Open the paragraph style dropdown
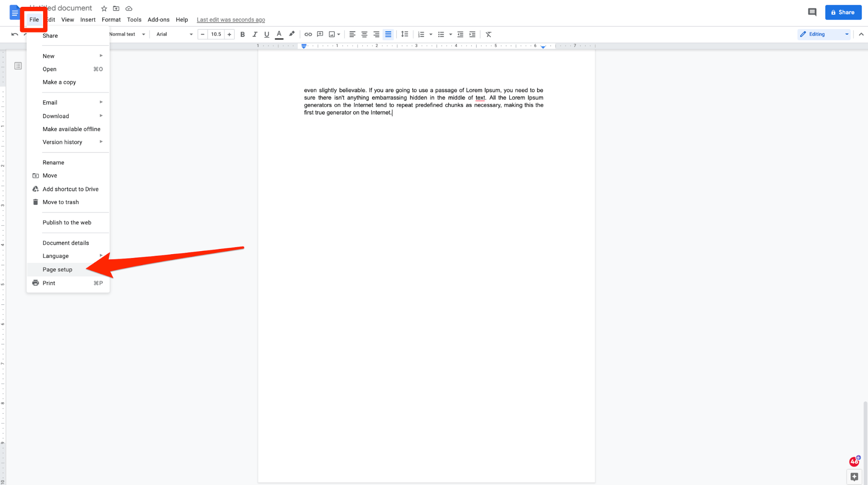 127,34
